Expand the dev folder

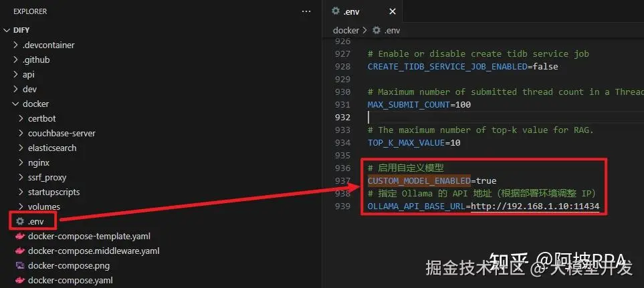(15, 89)
